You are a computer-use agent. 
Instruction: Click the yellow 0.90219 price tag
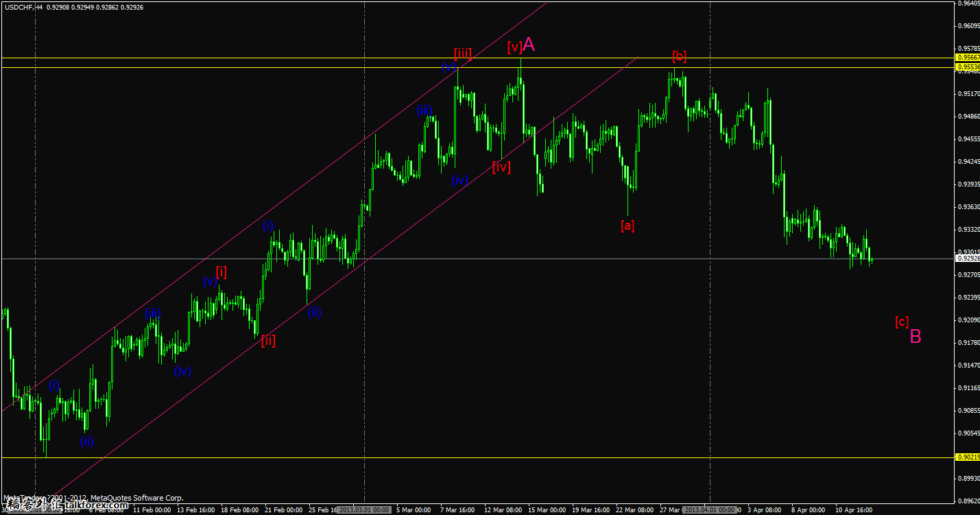(x=967, y=457)
